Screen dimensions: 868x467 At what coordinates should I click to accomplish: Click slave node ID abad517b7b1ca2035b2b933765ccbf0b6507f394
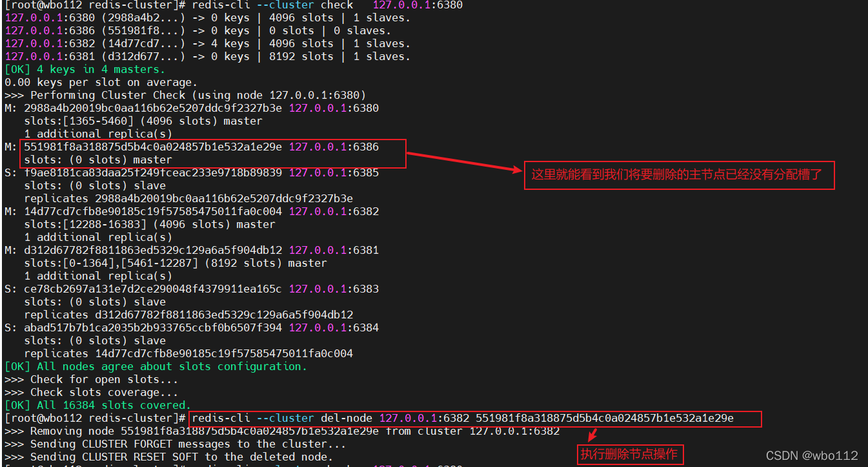point(153,327)
